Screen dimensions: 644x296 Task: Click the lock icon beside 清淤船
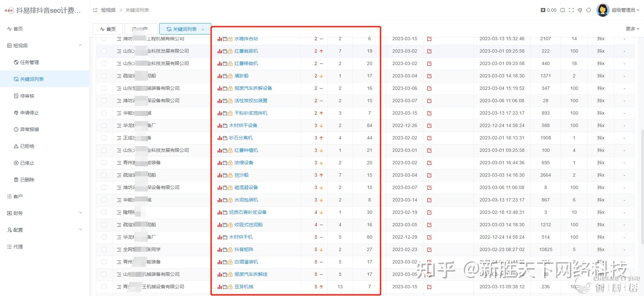click(x=230, y=76)
